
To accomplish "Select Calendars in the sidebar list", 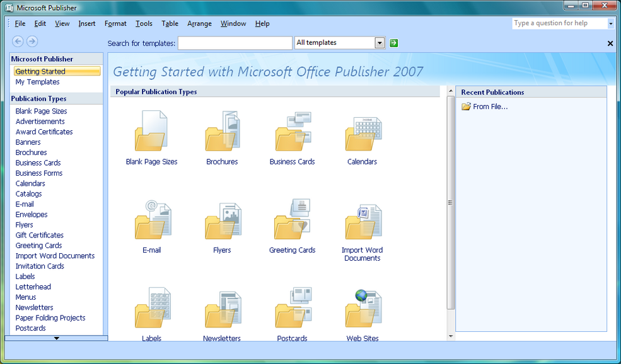I will (30, 184).
